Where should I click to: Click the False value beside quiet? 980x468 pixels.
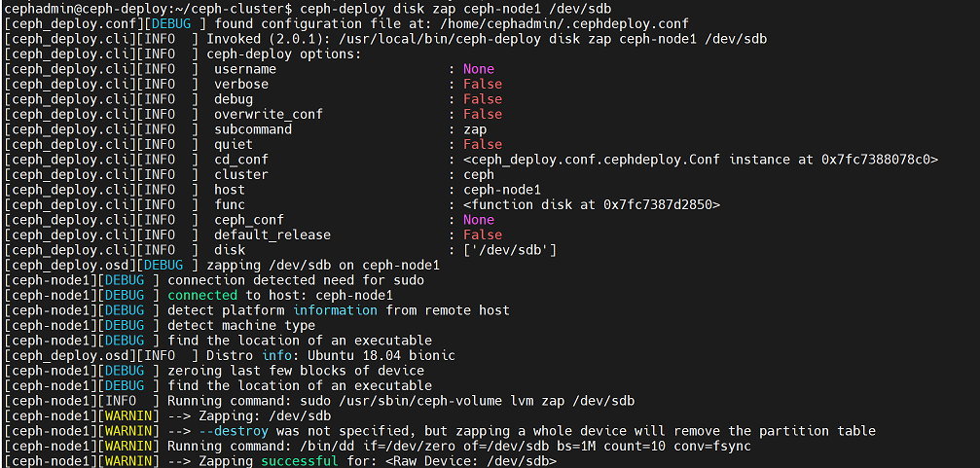pos(483,144)
